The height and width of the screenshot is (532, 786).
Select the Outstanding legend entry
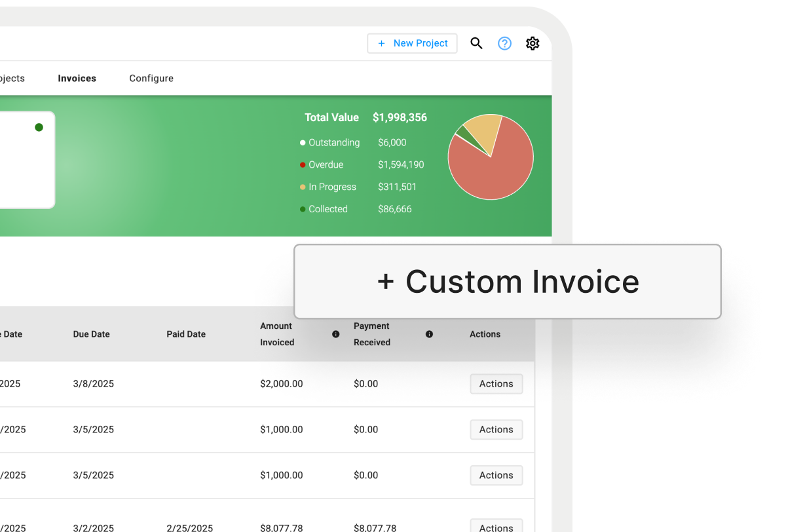[x=330, y=142]
